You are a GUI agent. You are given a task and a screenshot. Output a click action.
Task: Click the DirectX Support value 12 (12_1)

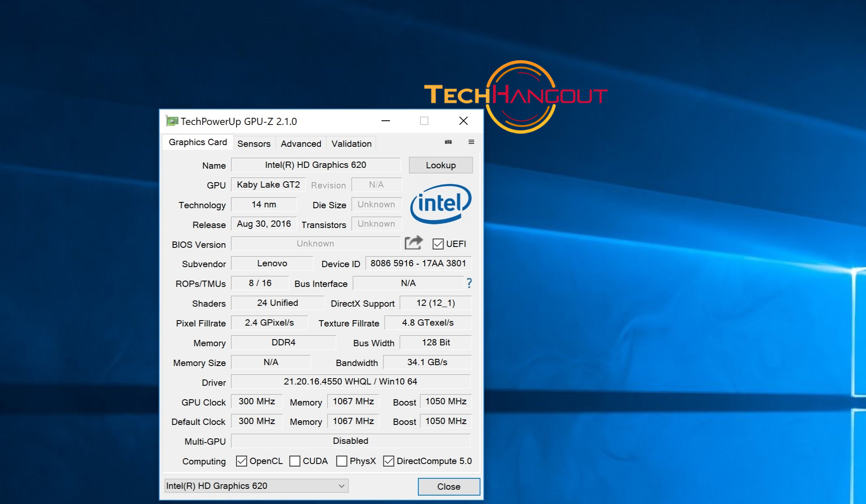[436, 303]
